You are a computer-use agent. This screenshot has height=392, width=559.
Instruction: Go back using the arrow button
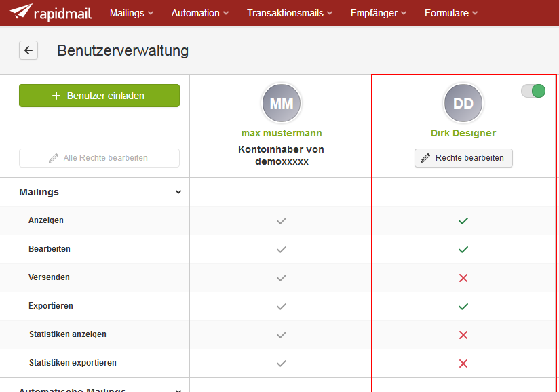(x=28, y=50)
